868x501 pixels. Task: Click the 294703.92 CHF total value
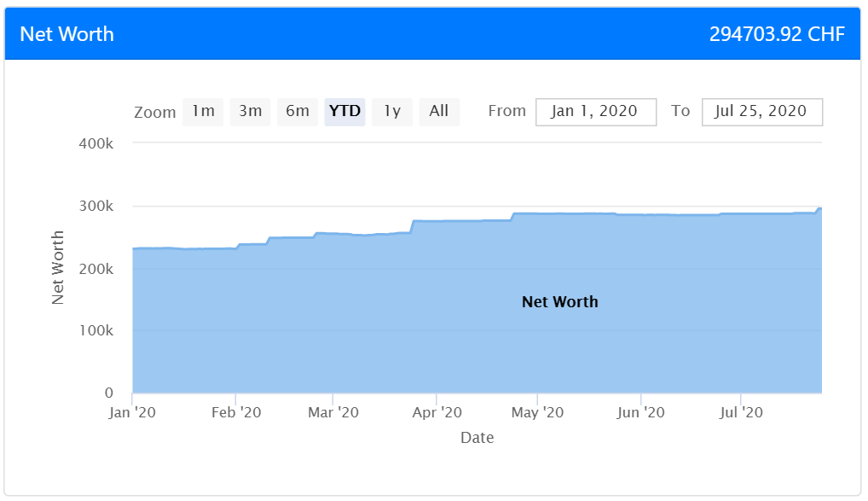tap(778, 34)
